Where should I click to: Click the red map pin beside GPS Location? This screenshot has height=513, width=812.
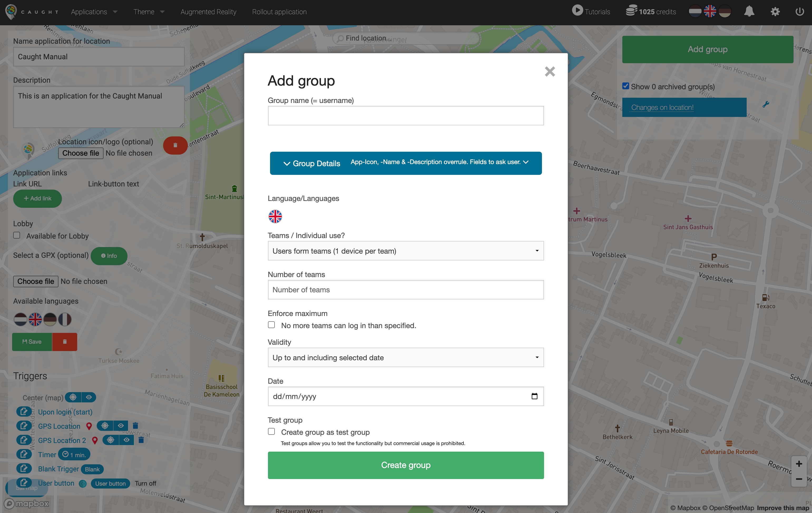[x=89, y=426]
